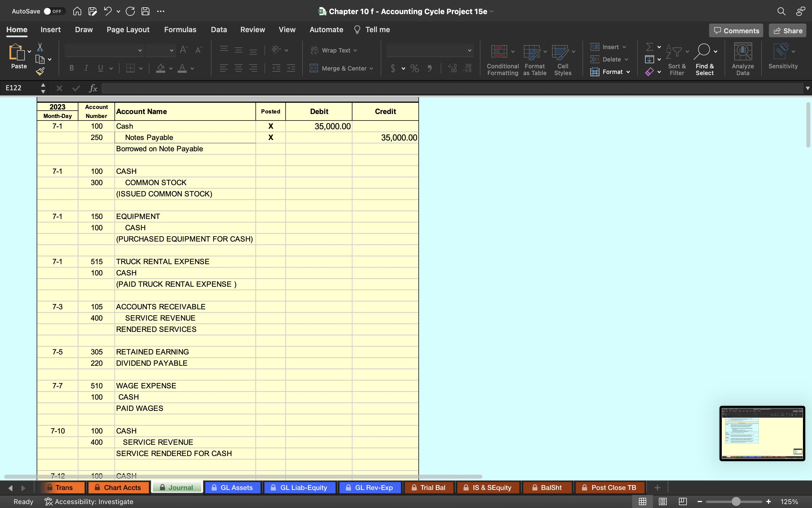Screen dimensions: 812x508
Task: Click the Redo icon
Action: (x=130, y=11)
